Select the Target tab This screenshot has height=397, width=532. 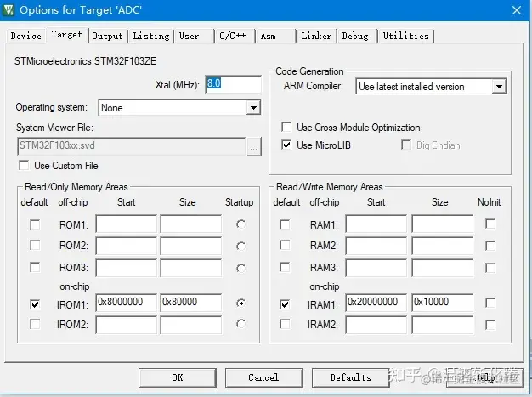(67, 35)
